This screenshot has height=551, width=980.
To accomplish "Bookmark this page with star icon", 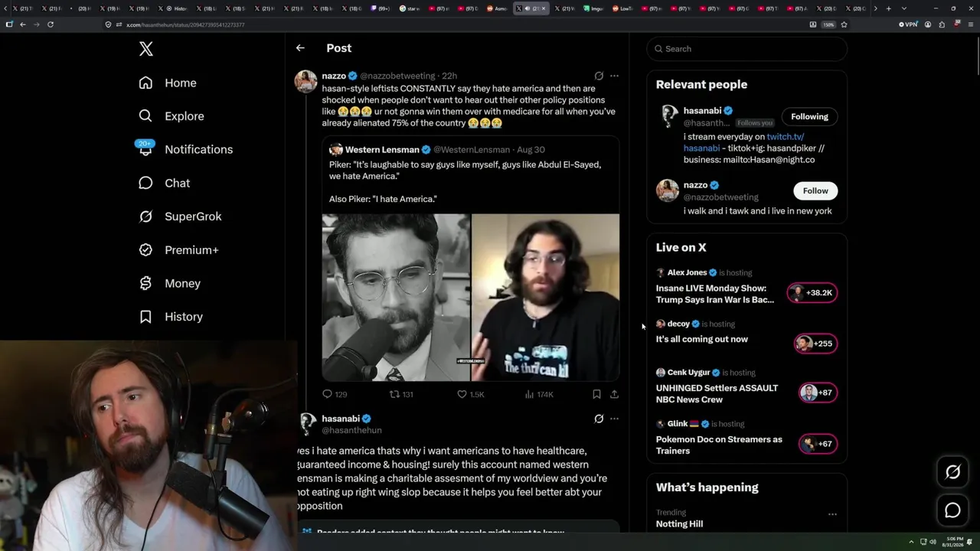I will pyautogui.click(x=844, y=24).
